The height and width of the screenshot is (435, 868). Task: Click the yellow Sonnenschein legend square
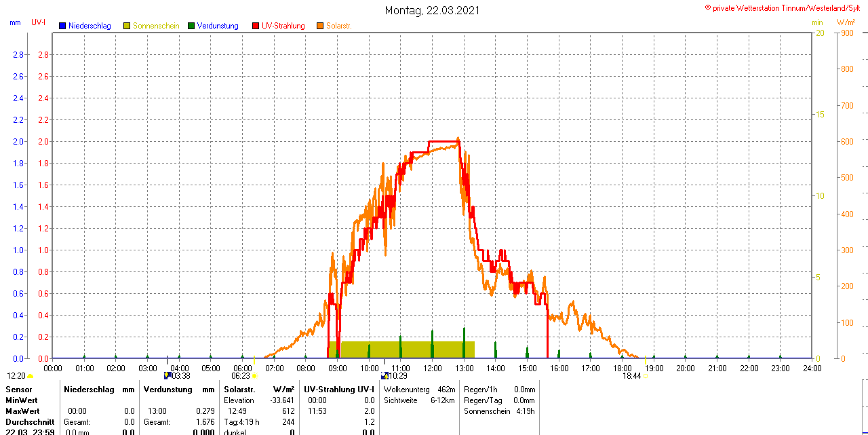127,26
